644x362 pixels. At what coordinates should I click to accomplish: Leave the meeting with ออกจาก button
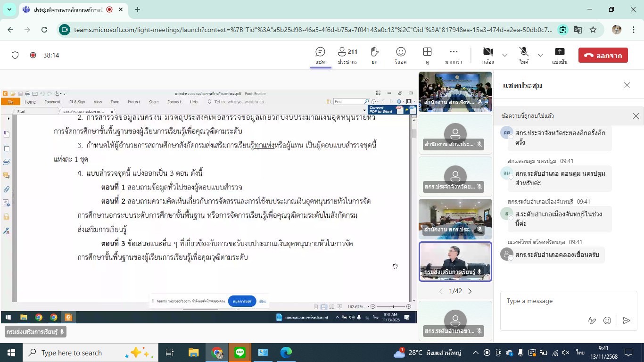603,55
